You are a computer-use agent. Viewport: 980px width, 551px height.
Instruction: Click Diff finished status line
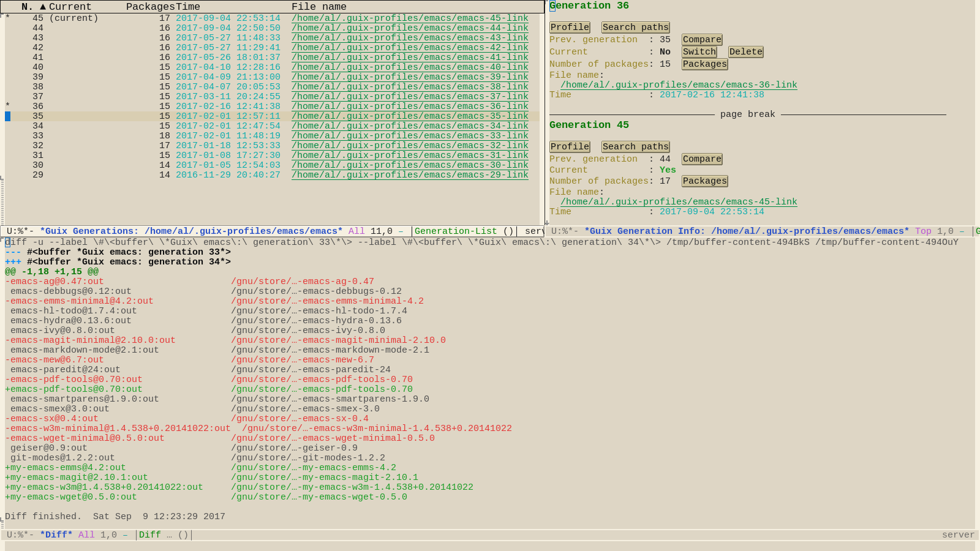pos(115,517)
